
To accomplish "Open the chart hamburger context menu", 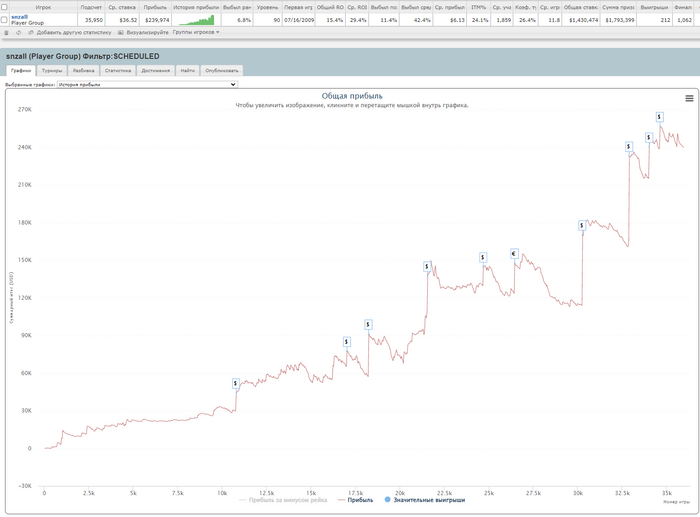I will (689, 98).
